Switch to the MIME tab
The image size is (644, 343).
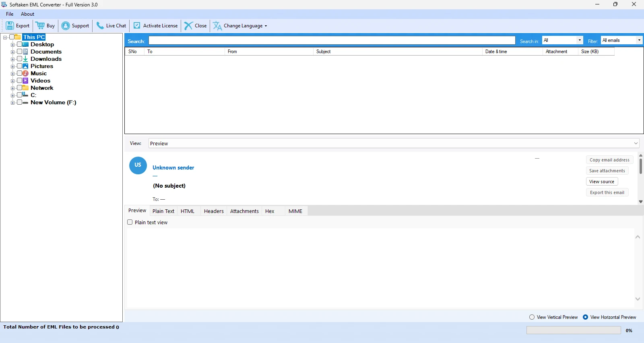pyautogui.click(x=295, y=211)
